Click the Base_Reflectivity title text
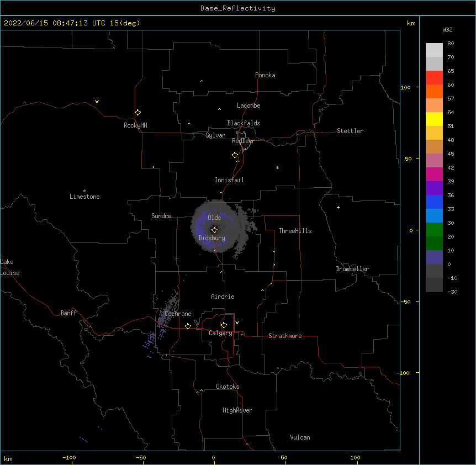The width and height of the screenshot is (476, 465). [x=238, y=8]
